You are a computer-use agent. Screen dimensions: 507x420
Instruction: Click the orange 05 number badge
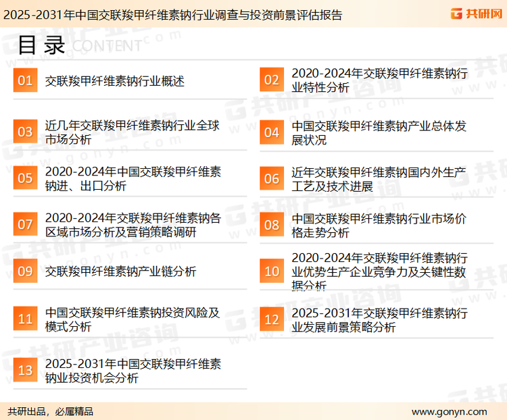click(x=25, y=178)
